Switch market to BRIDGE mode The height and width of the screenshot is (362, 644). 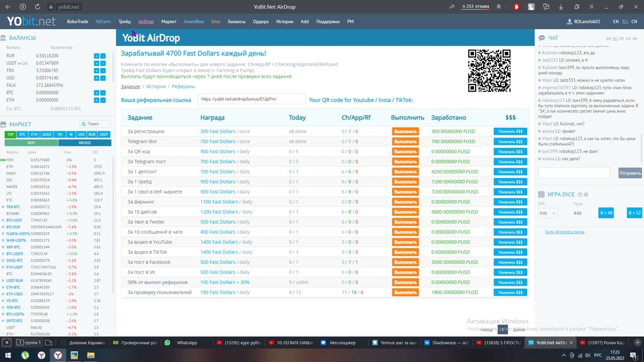[85, 143]
